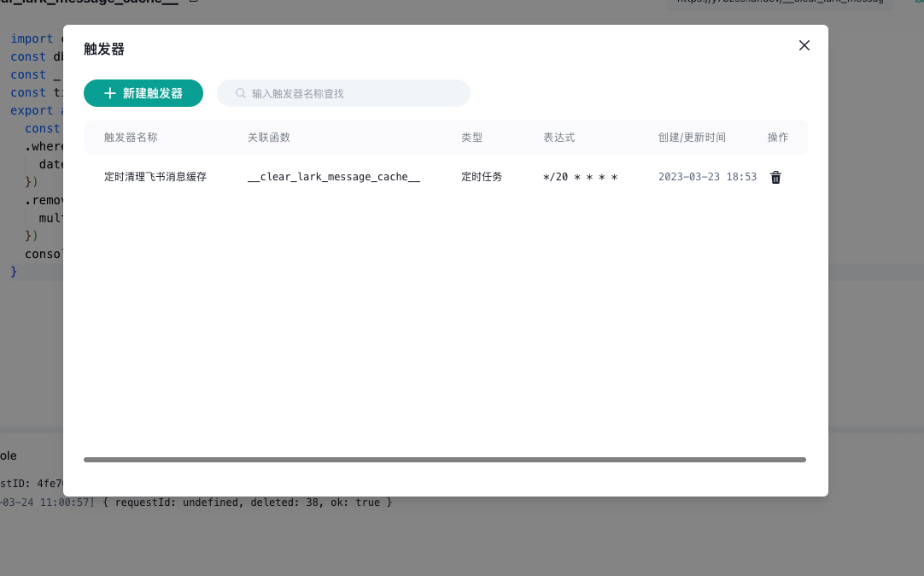Click the 触发器名称 column header
Screen dimensions: 924x576
pos(131,138)
